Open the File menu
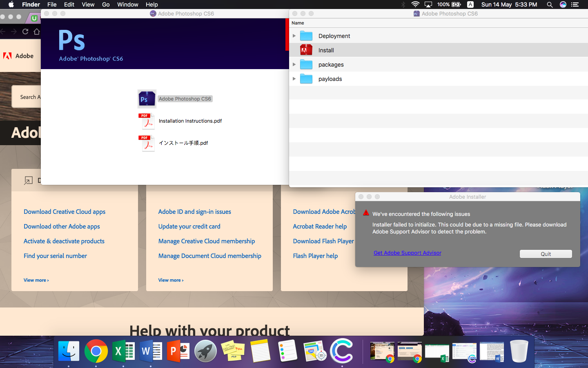The width and height of the screenshot is (588, 368). point(52,4)
